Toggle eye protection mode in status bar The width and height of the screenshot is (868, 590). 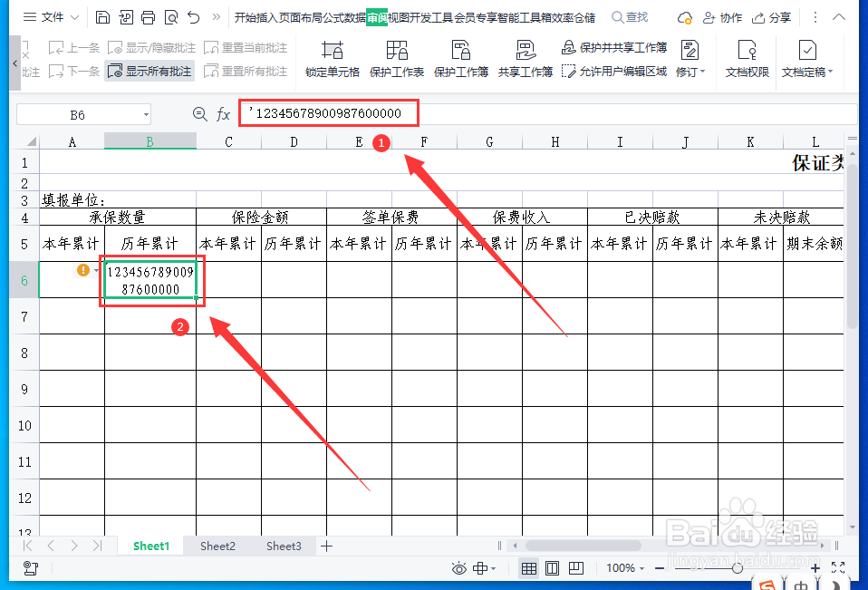point(460,568)
